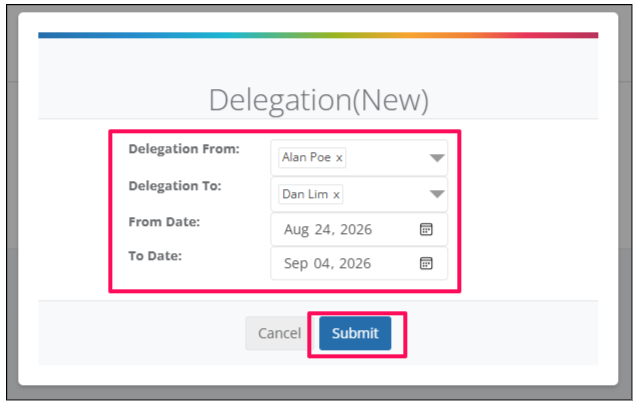Viewport: 638px width, 404px height.
Task: Open the To Date calendar picker icon
Action: [x=426, y=263]
